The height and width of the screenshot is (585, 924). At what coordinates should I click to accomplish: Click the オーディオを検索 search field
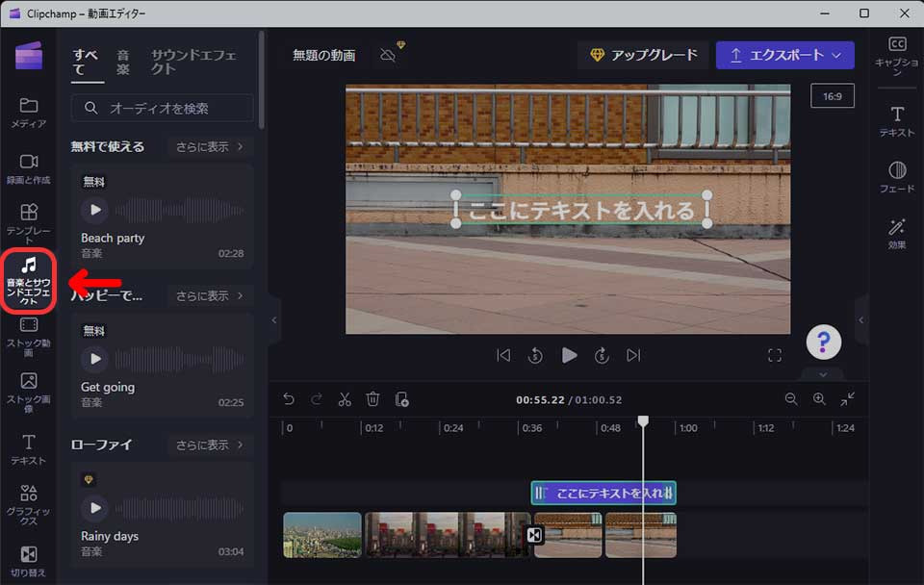tap(162, 108)
